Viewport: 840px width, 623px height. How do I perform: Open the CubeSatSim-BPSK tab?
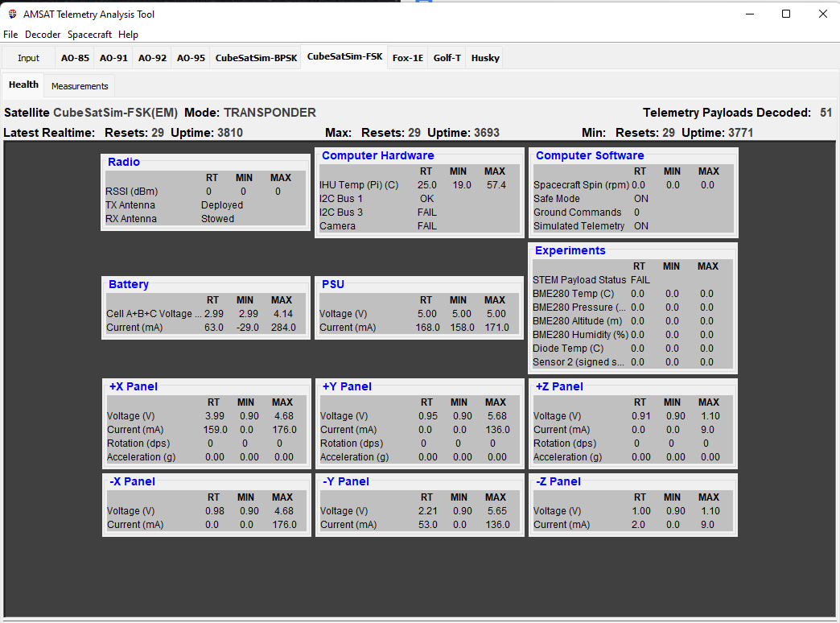pos(256,58)
